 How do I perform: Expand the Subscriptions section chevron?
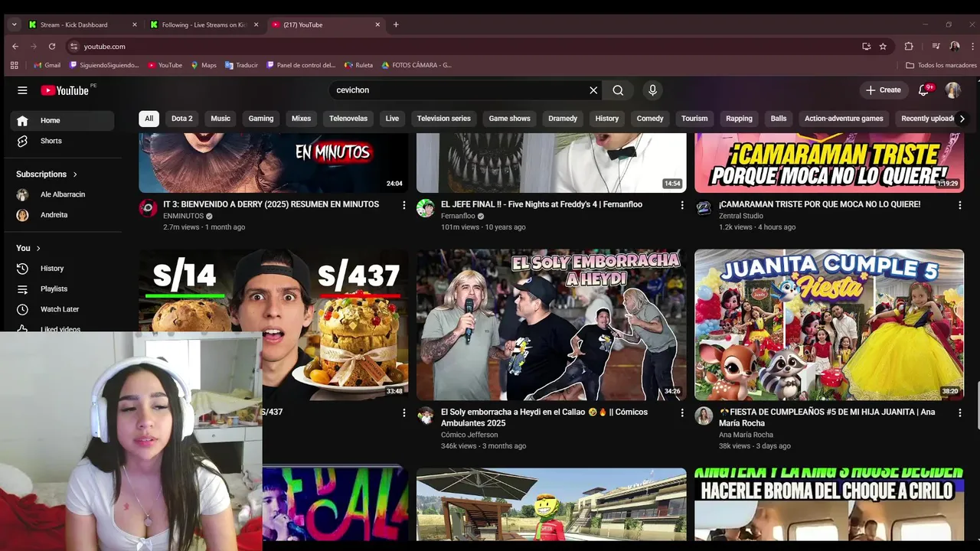(75, 174)
